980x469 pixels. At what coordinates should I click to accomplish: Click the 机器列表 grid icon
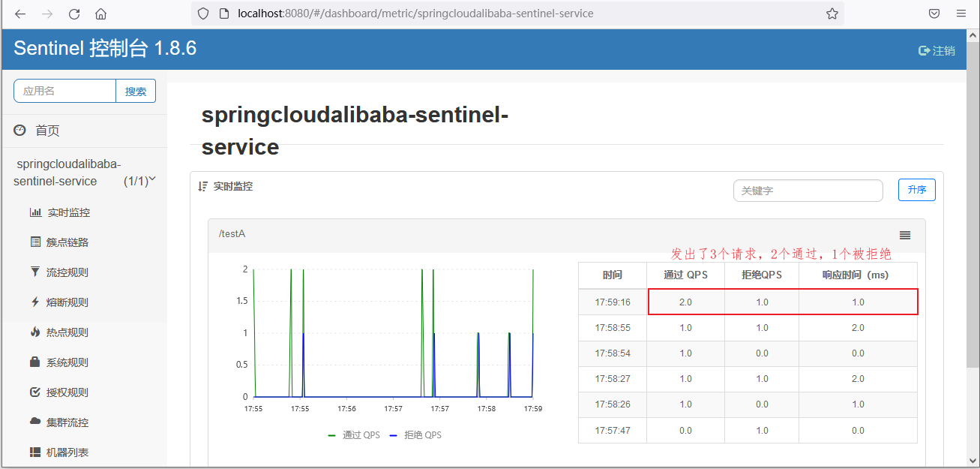(x=35, y=452)
